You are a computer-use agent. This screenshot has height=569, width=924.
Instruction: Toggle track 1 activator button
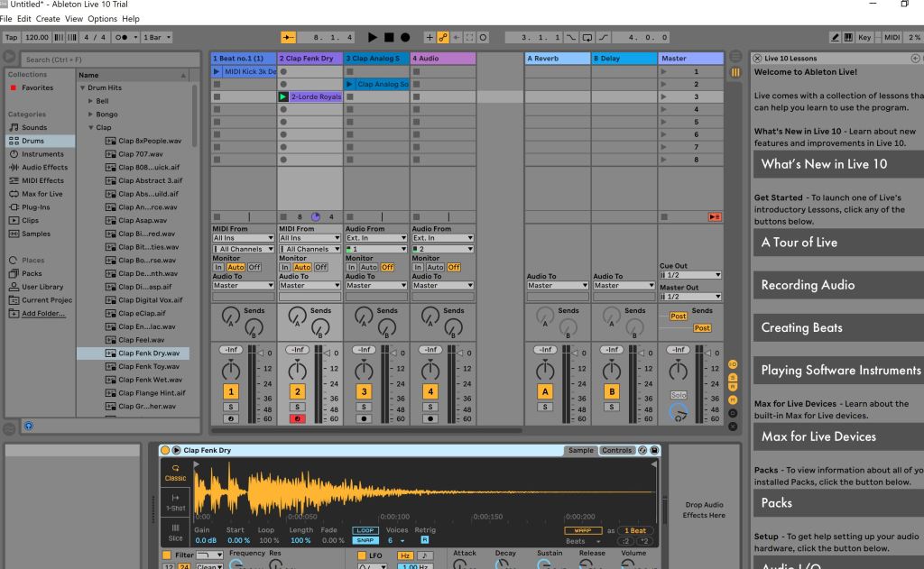pyautogui.click(x=232, y=391)
